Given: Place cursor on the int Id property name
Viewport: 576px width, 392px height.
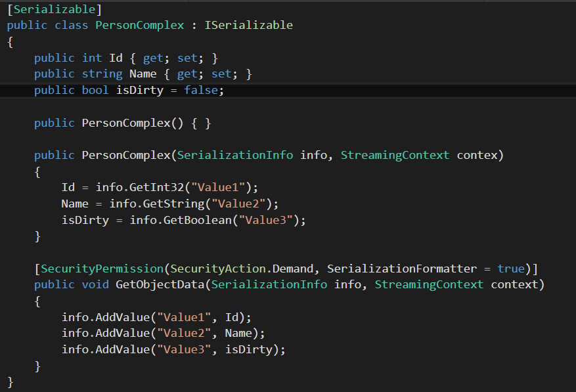Looking at the screenshot, I should (116, 58).
